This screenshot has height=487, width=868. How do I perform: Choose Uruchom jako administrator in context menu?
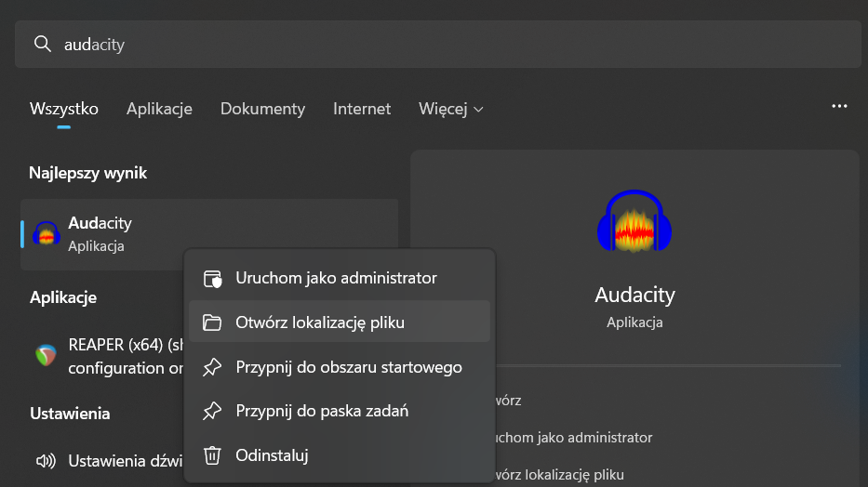tap(336, 278)
